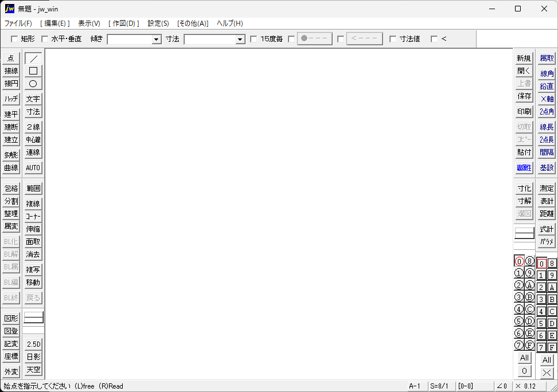Select the 連線 continuous line tool
The height and width of the screenshot is (392, 558).
click(33, 152)
